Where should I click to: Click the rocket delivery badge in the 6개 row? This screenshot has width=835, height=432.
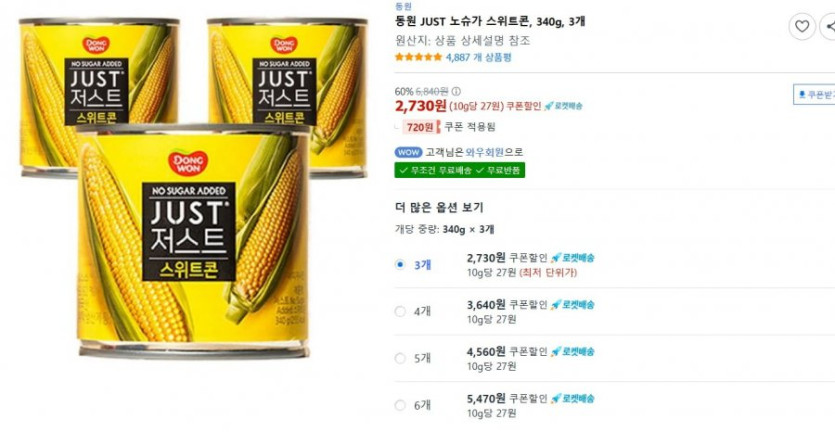click(x=572, y=398)
